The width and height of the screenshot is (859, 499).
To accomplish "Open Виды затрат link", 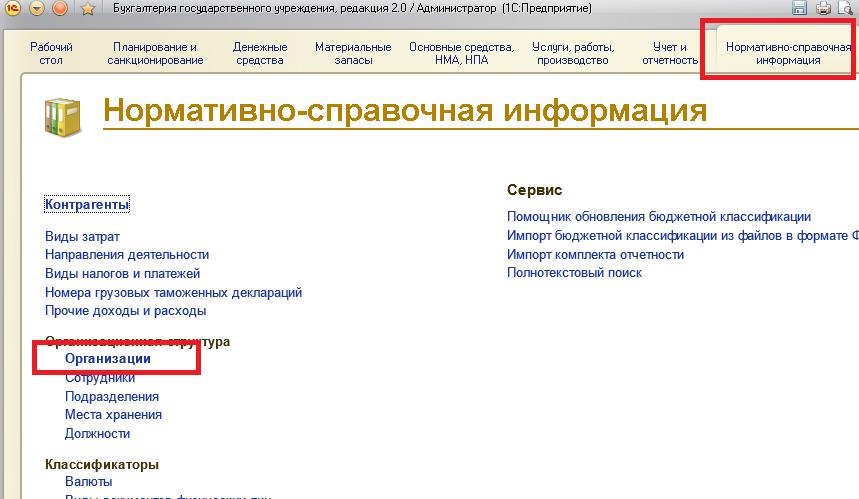I will pyautogui.click(x=82, y=237).
